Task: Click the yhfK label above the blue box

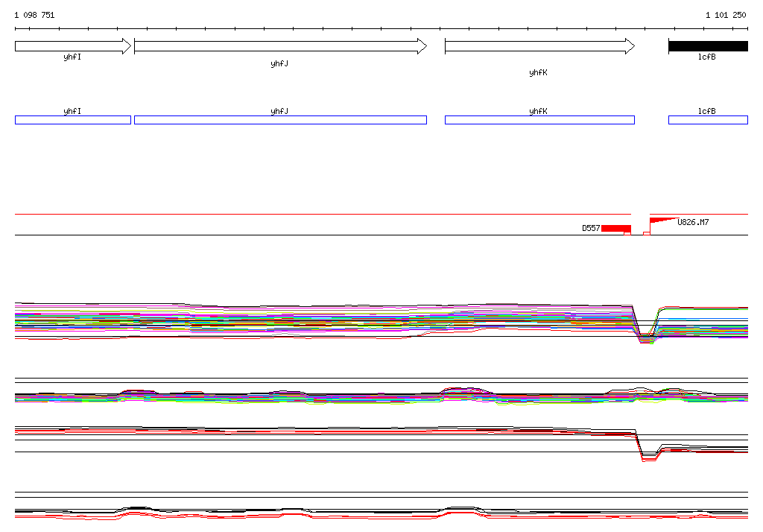Action: click(x=538, y=112)
